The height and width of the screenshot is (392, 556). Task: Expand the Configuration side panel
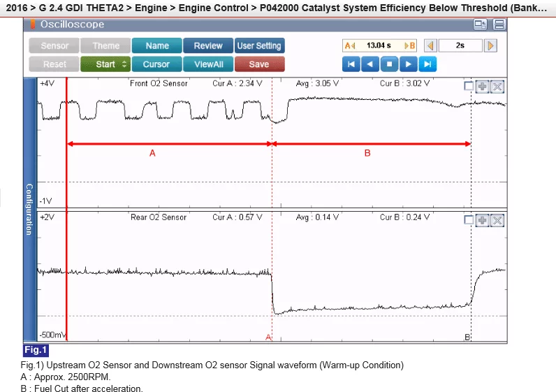coord(30,210)
